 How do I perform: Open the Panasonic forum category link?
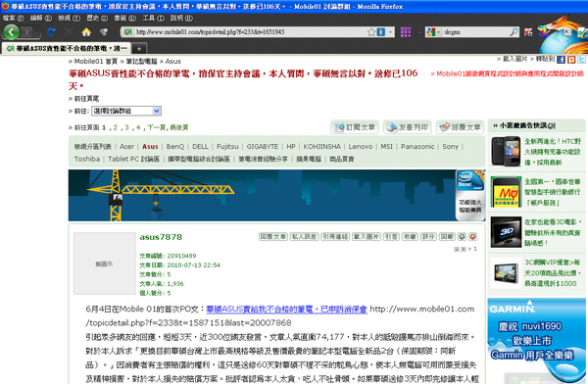pyautogui.click(x=417, y=147)
